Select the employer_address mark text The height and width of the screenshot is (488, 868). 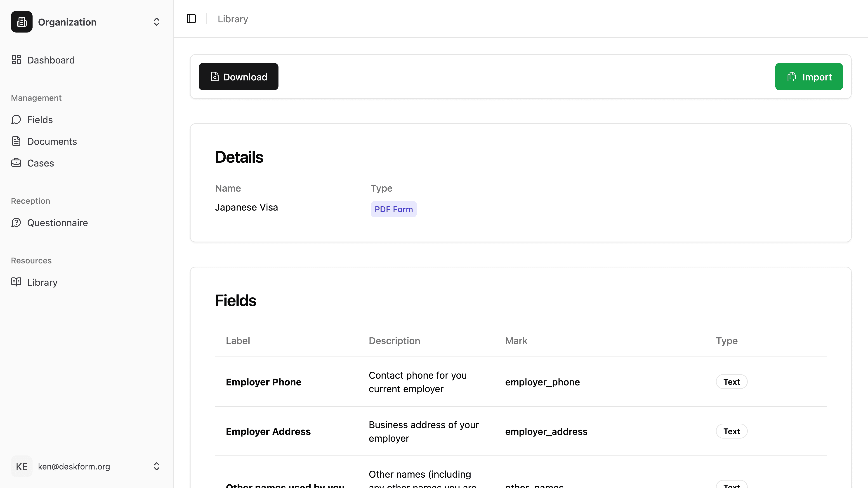[546, 432]
